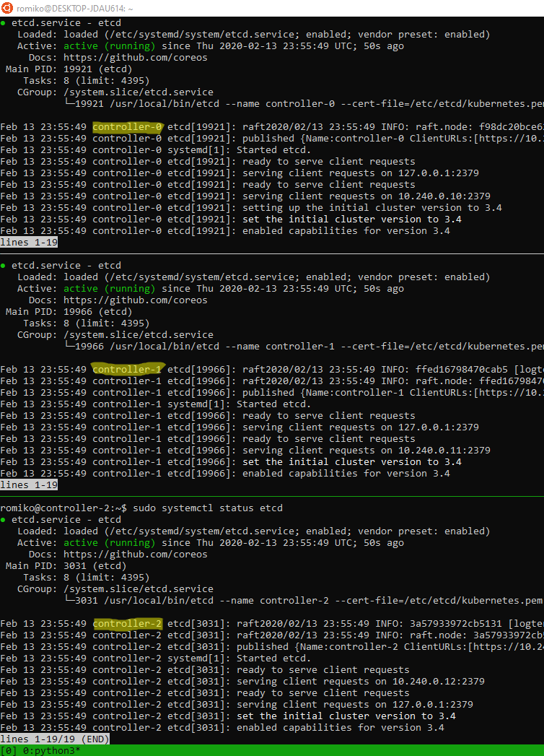
Task: Click controller-0 'enabled capabilities for version 3.4' line
Action: (225, 231)
